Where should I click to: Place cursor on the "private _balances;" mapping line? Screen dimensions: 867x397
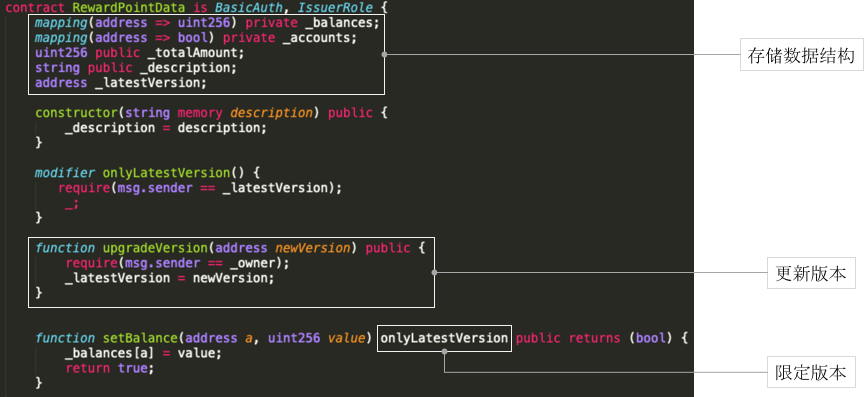207,23
